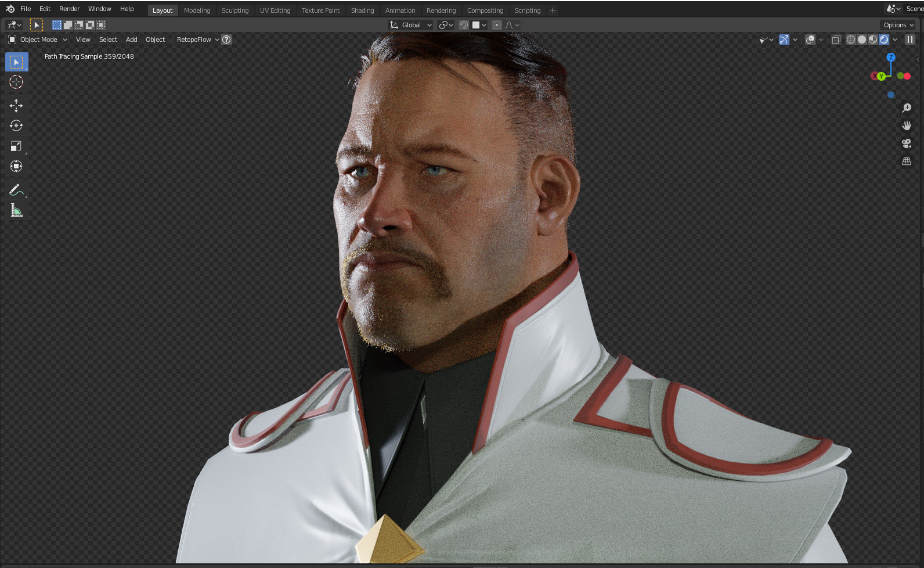
Task: Open the viewport Object menu
Action: [155, 39]
